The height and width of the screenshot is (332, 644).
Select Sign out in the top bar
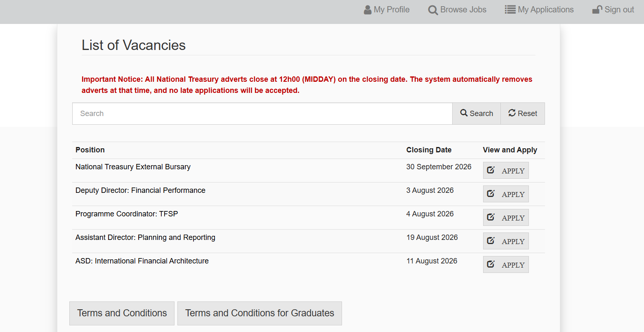[613, 10]
